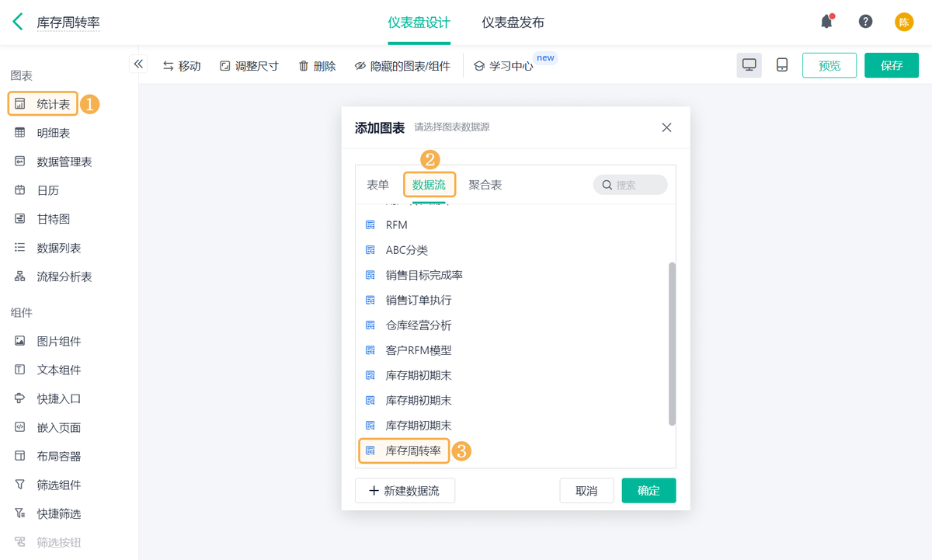
Task: Create a new dataflow via 新建数据流
Action: coord(405,490)
